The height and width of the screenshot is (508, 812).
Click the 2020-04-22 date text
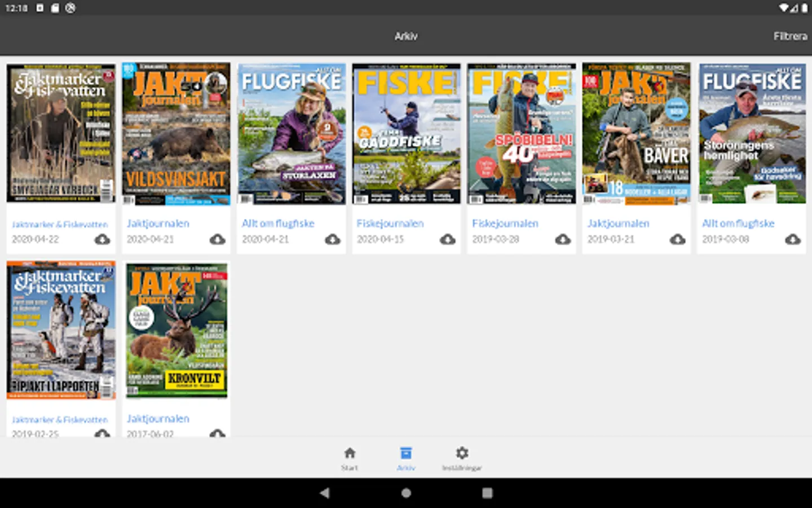coord(35,239)
